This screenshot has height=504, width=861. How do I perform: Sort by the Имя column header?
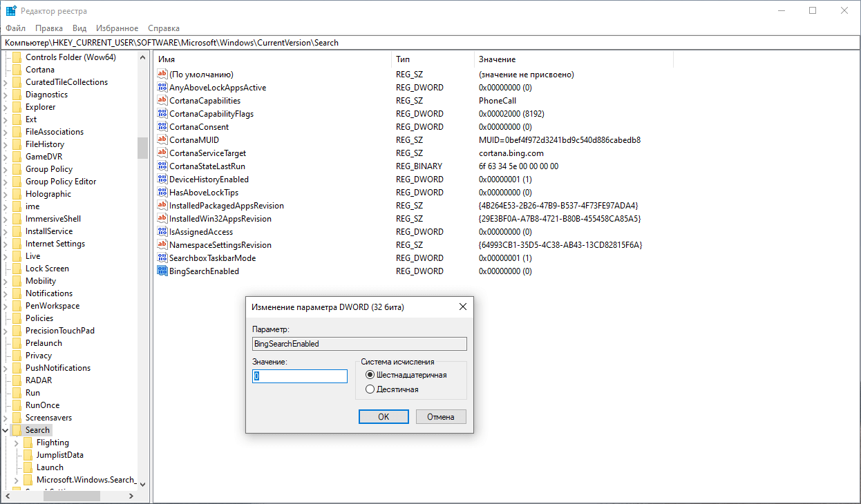point(273,59)
